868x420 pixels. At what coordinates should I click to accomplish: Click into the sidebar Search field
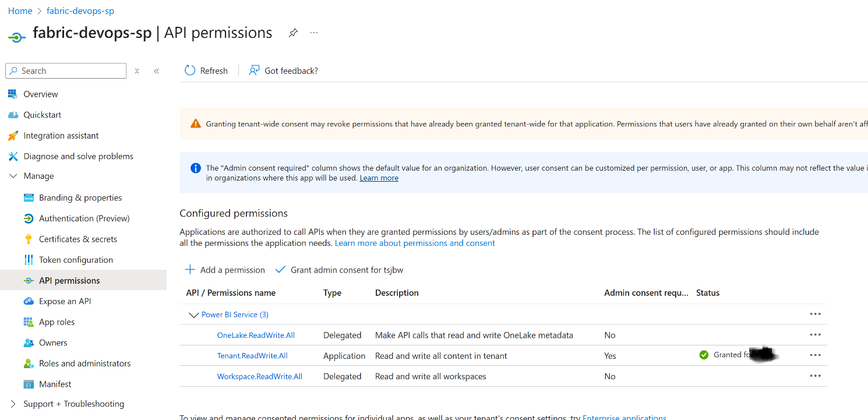66,70
